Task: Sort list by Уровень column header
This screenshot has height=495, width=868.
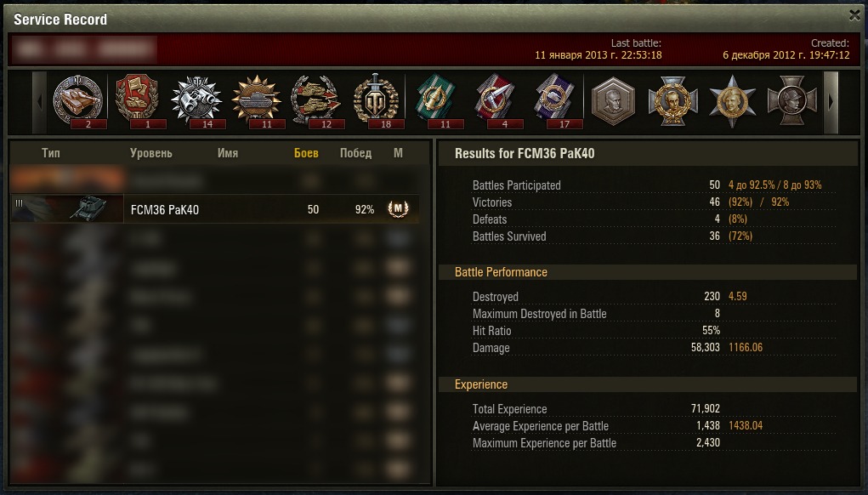Action: (x=150, y=153)
